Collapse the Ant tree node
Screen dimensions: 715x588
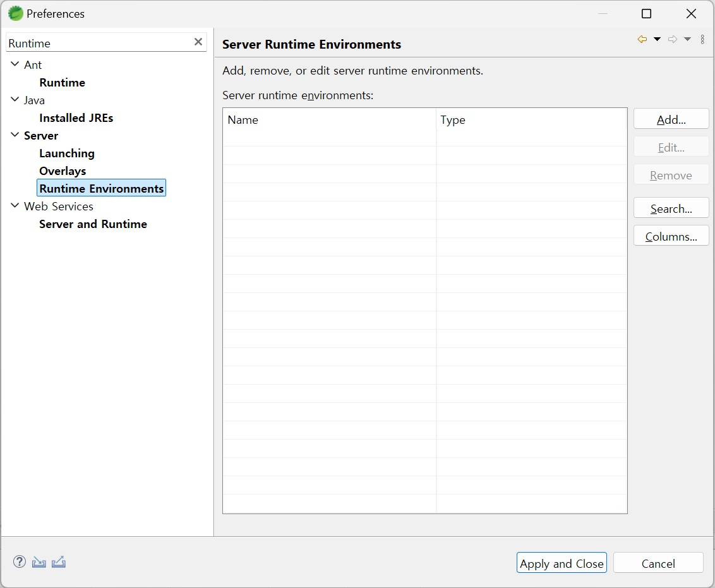coord(15,64)
